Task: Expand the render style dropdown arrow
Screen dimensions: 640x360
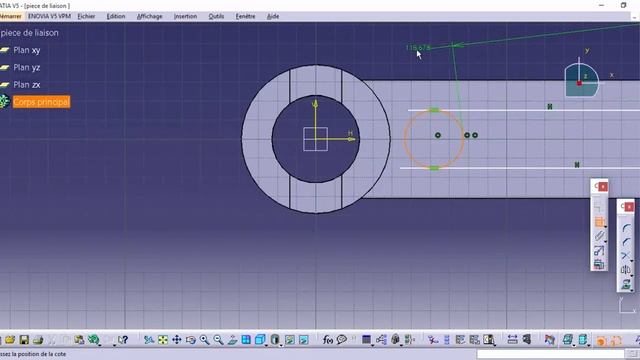Action: 281,345
